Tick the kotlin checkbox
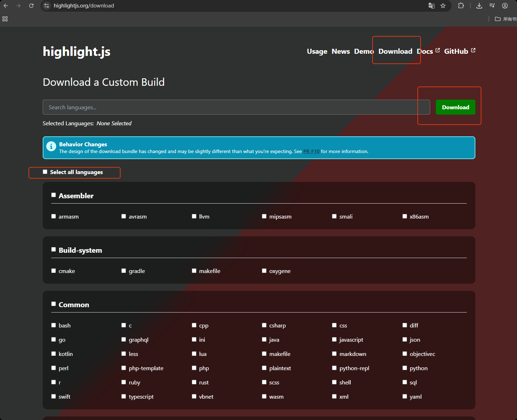The image size is (517, 420). 53,354
